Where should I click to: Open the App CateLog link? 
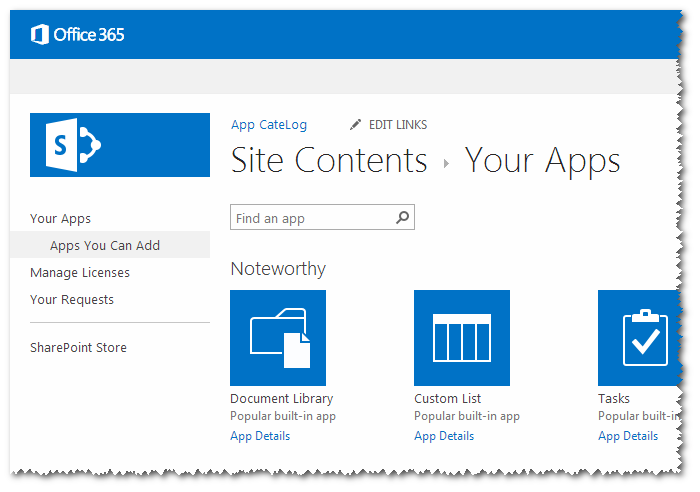point(269,125)
